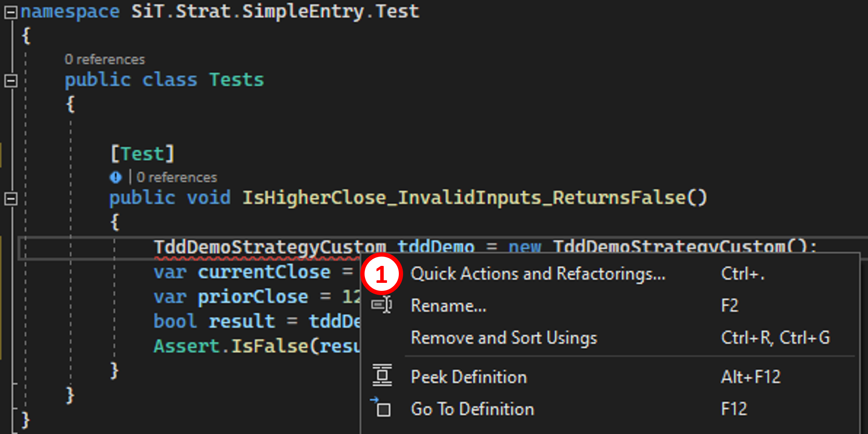Screen dimensions: 868x434
Task: Select Peek Definition menu item
Action: 469,377
